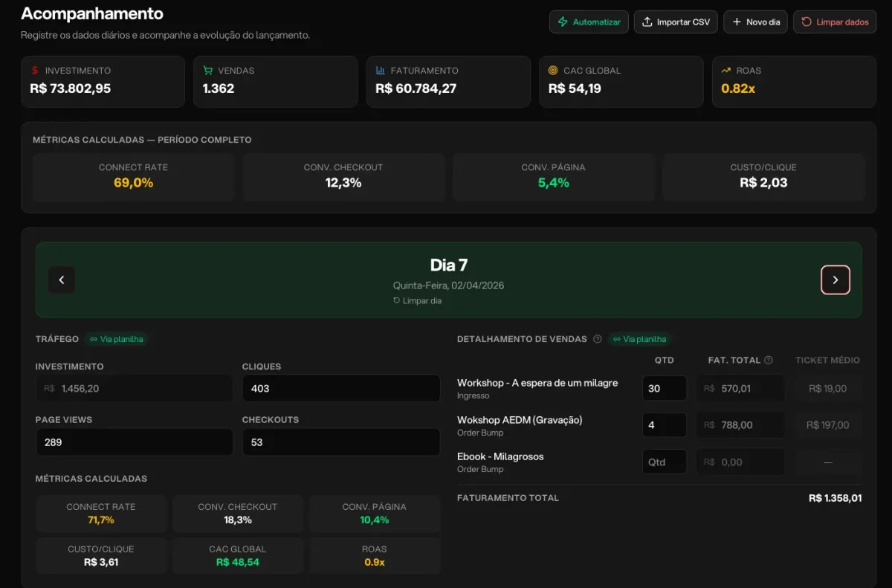Go back to previous day with left chevron
Screen dimensions: 892x588
click(x=62, y=280)
